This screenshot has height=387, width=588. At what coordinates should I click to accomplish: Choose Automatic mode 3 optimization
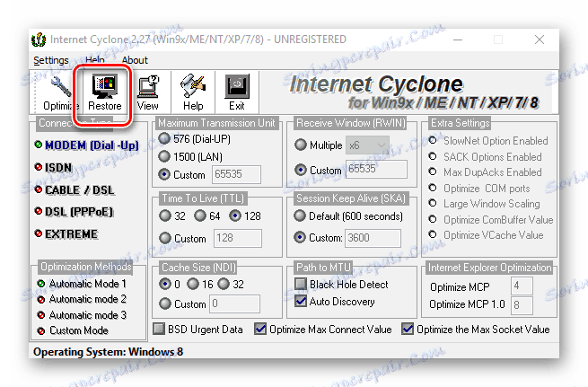[x=82, y=315]
